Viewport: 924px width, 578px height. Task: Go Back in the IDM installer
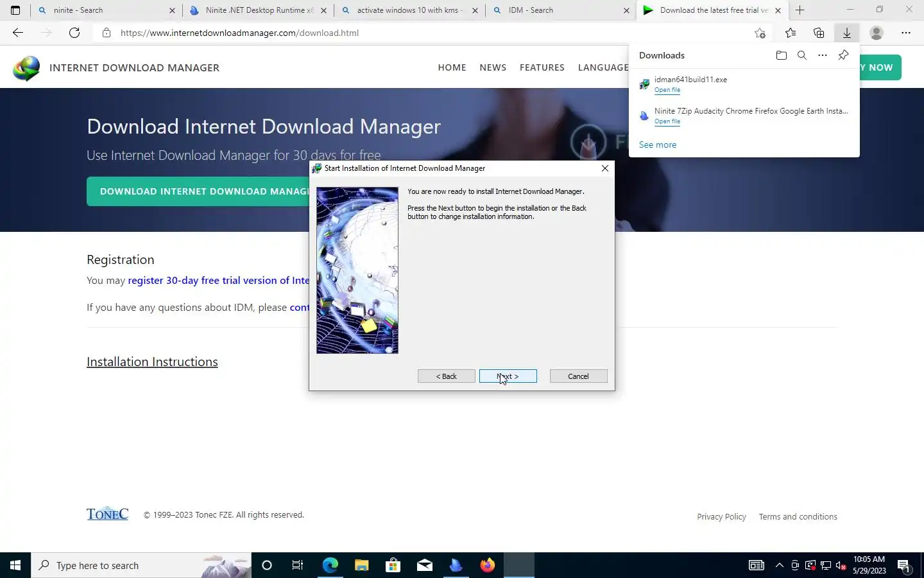[446, 376]
